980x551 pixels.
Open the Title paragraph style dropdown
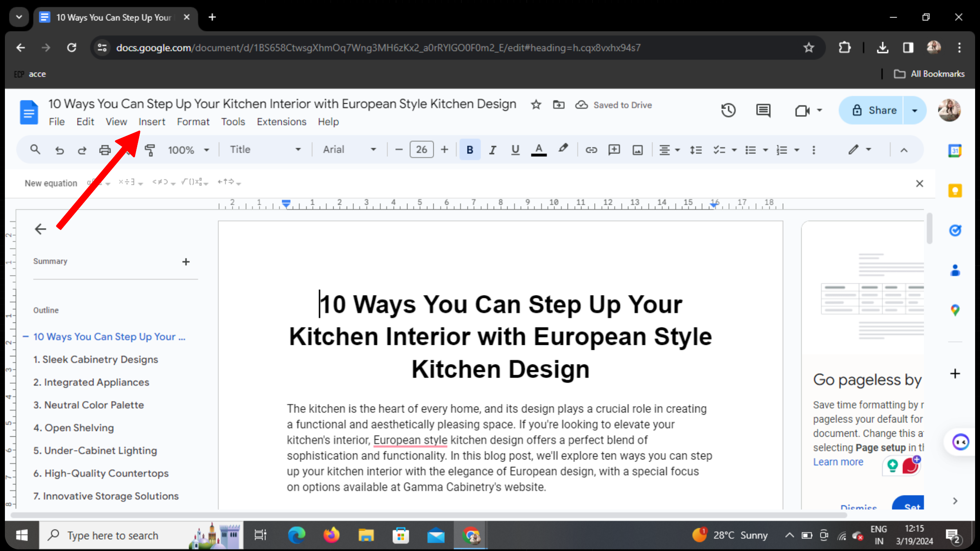pyautogui.click(x=265, y=150)
